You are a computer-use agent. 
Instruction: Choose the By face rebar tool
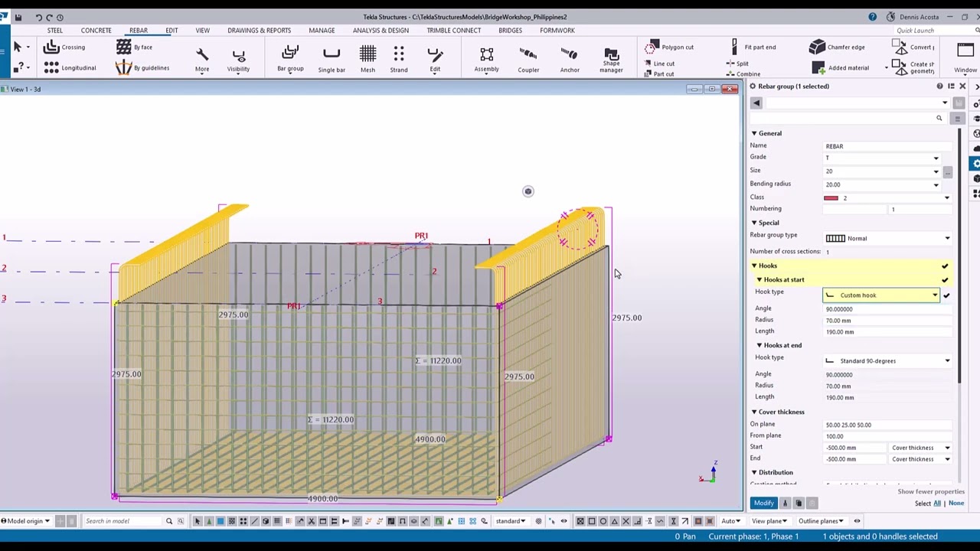click(x=134, y=47)
